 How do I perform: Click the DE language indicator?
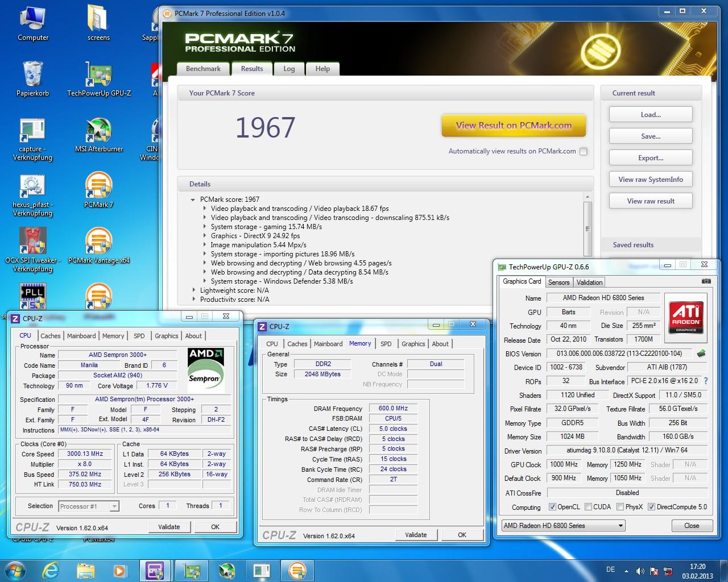[610, 569]
